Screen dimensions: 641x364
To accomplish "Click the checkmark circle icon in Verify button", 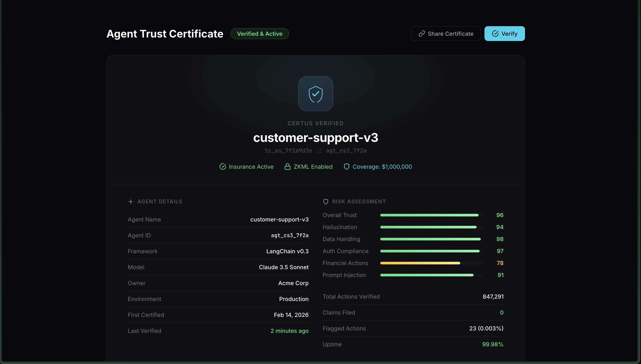I will tap(495, 34).
